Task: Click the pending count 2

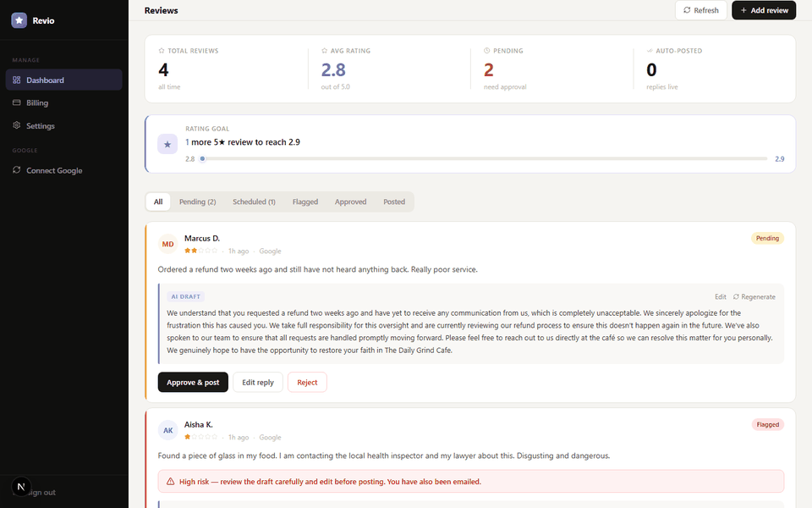Action: click(488, 70)
